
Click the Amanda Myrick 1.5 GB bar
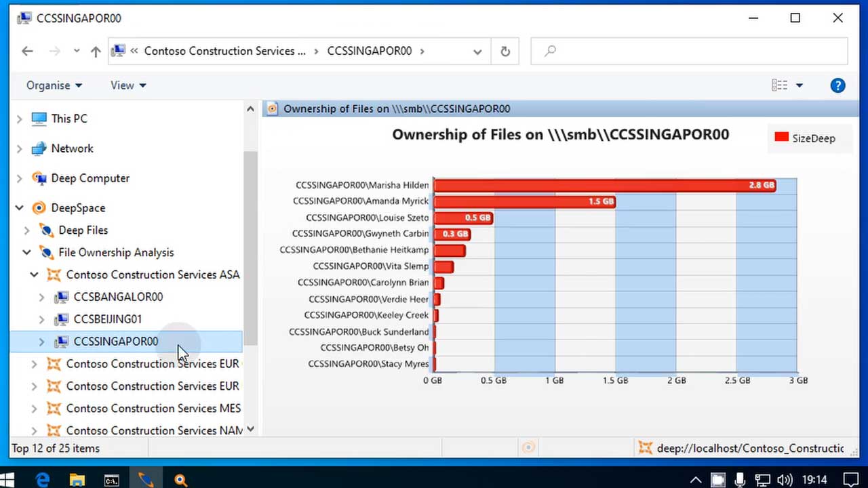point(525,201)
